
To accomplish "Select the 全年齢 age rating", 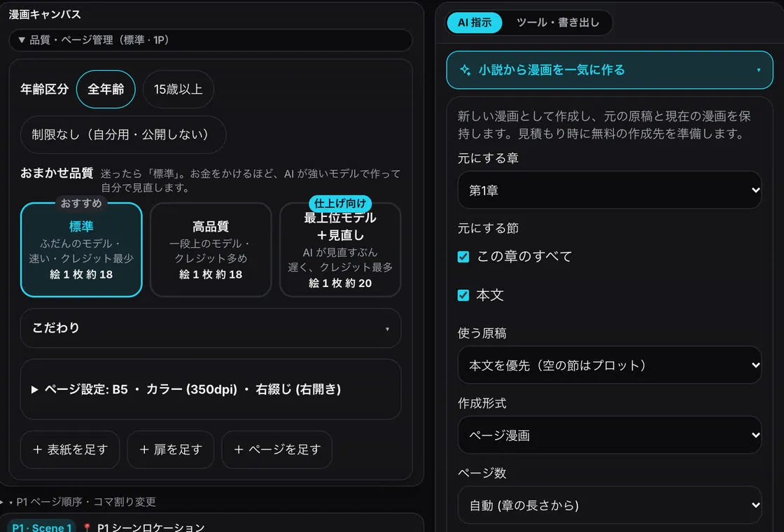I will pos(106,90).
